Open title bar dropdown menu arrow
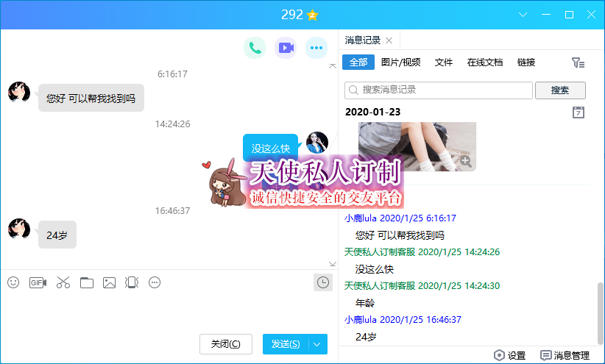The width and height of the screenshot is (605, 364). (523, 15)
